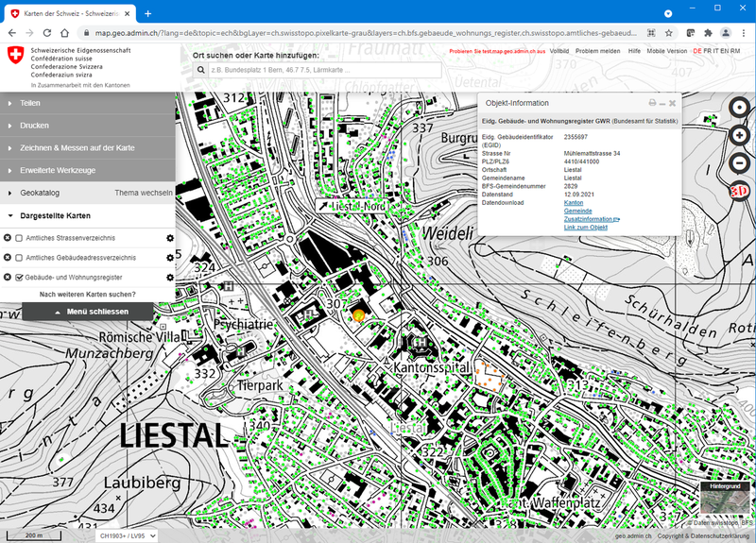The image size is (756, 543).
Task: Open the Link zum Objekt link
Action: click(x=585, y=228)
